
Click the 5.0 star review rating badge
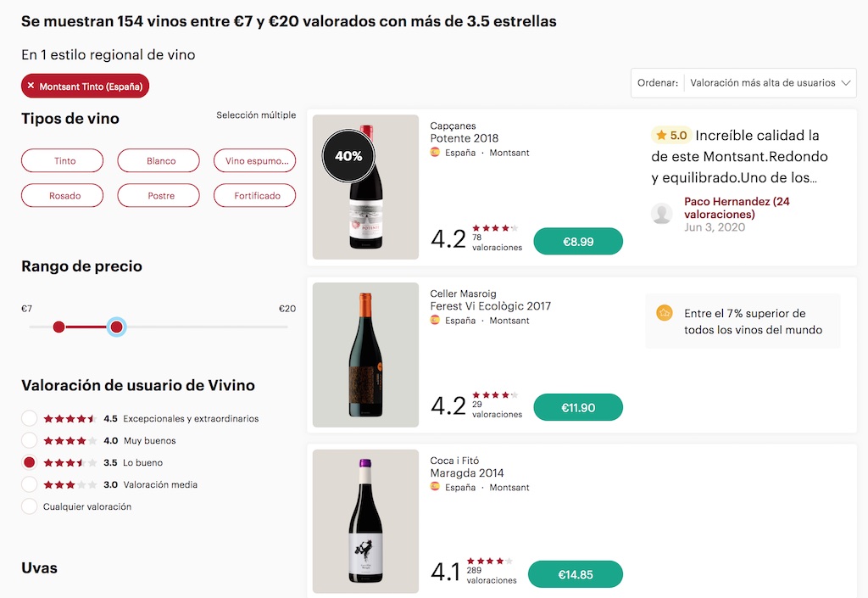tap(670, 136)
